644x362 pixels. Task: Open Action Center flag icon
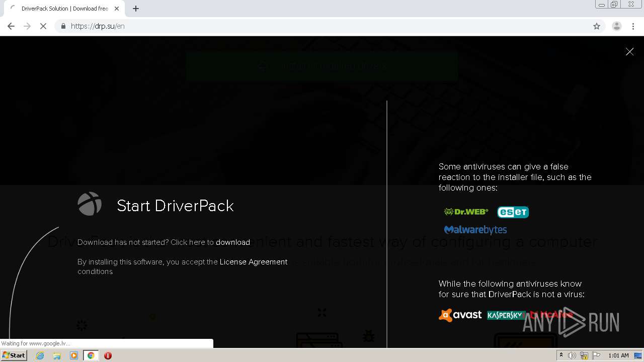[596, 355]
